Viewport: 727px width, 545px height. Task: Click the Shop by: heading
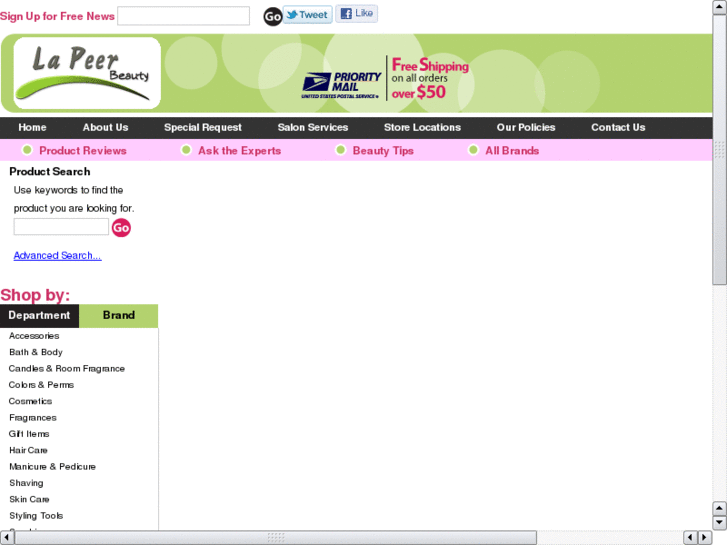(35, 295)
